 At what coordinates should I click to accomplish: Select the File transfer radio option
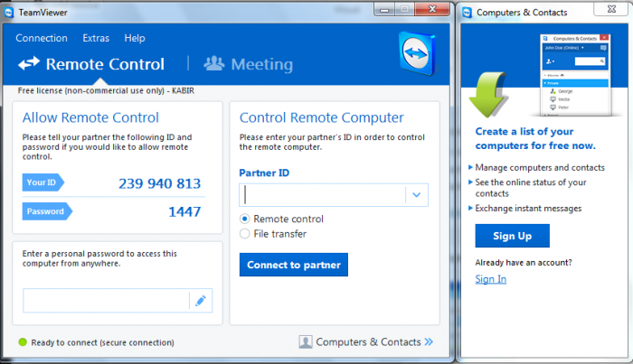tap(245, 234)
